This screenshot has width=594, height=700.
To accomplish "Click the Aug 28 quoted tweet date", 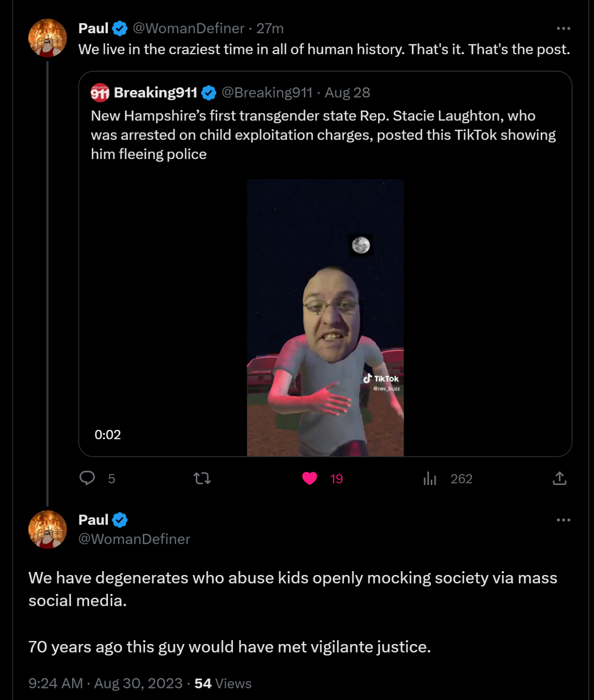I will 348,93.
